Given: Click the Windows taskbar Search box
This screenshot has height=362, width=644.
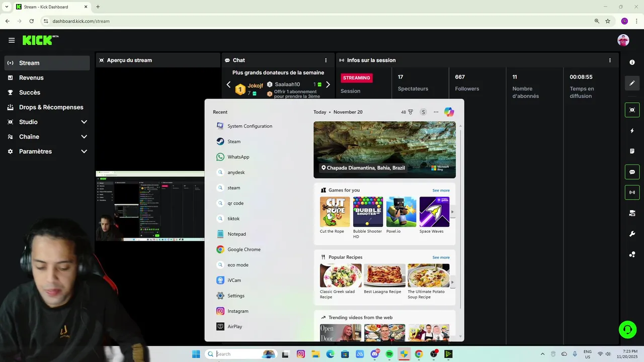Looking at the screenshot, I should (241, 354).
